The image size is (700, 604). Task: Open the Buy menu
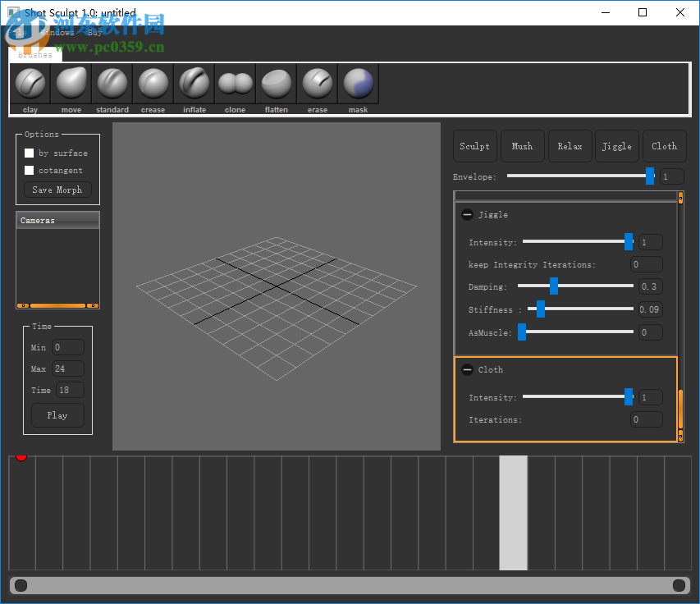click(96, 33)
